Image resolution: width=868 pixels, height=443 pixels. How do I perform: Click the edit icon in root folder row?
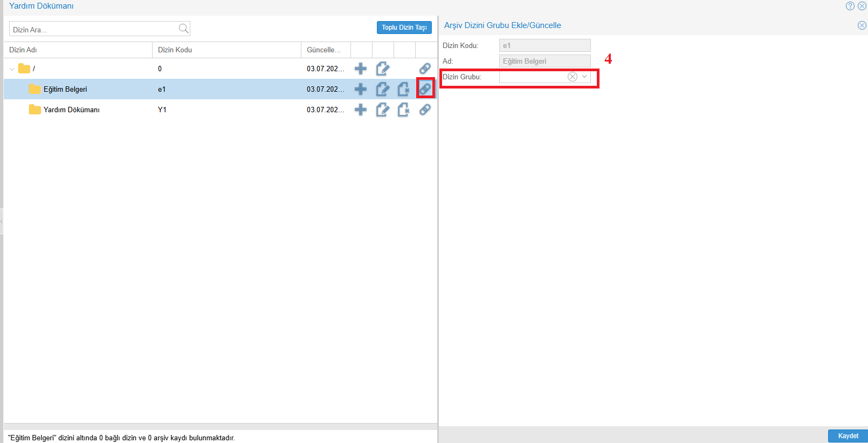[x=382, y=69]
